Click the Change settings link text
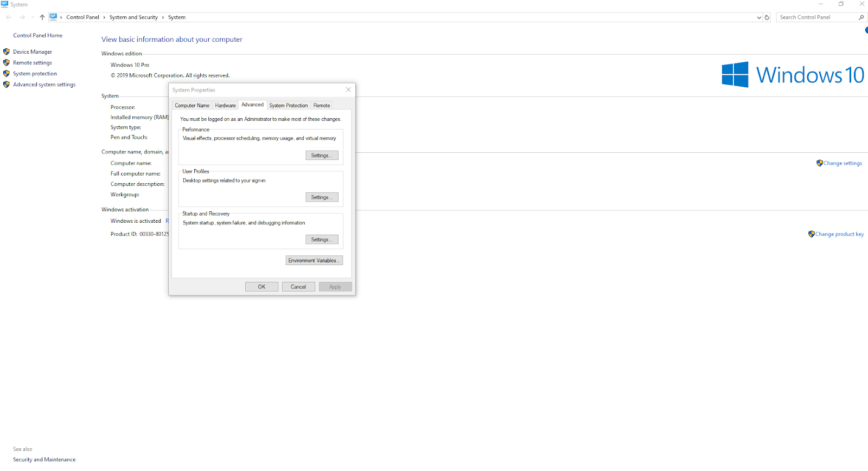 tap(843, 163)
